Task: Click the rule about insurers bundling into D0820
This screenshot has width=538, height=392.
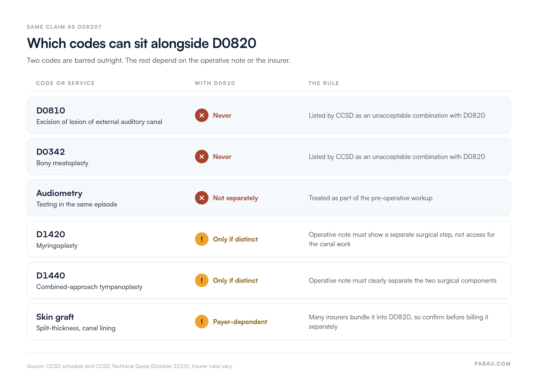Action: coord(398,322)
